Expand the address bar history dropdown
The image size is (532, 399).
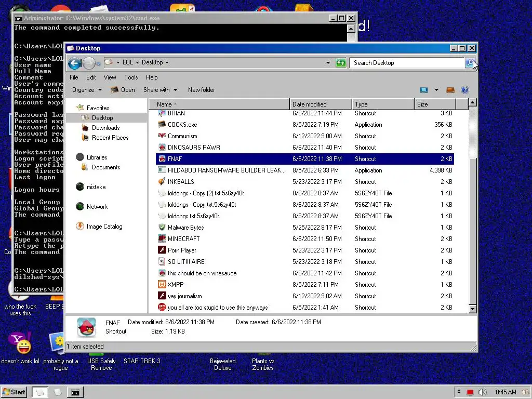pos(328,63)
